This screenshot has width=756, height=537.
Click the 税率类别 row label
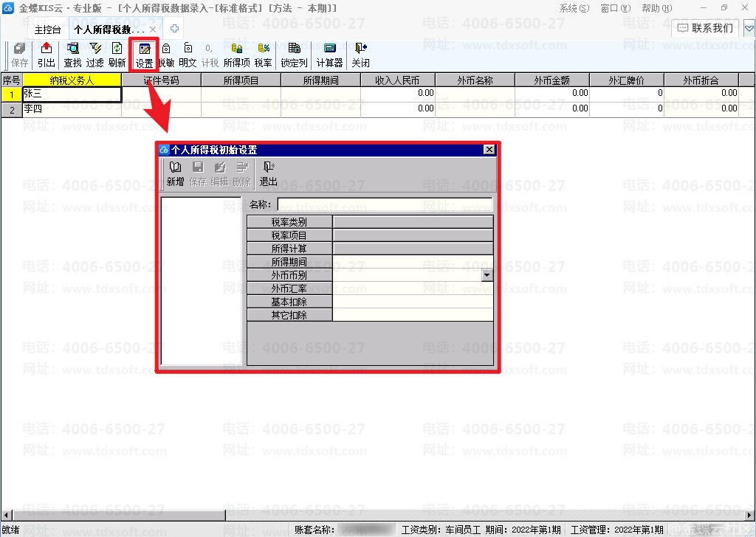coord(289,222)
